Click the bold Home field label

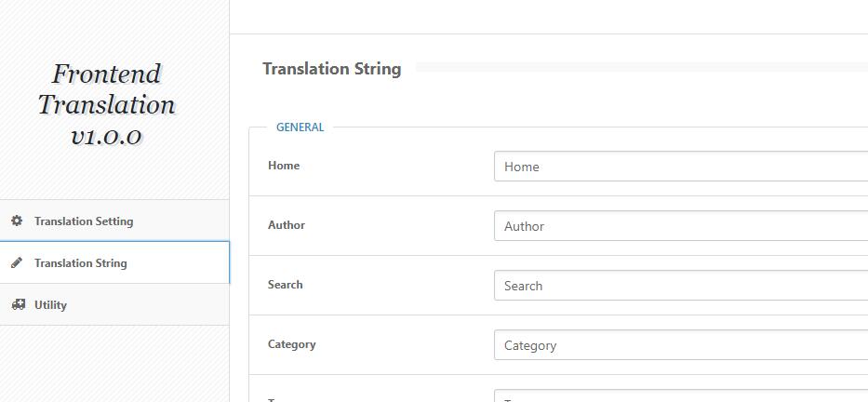(x=284, y=166)
